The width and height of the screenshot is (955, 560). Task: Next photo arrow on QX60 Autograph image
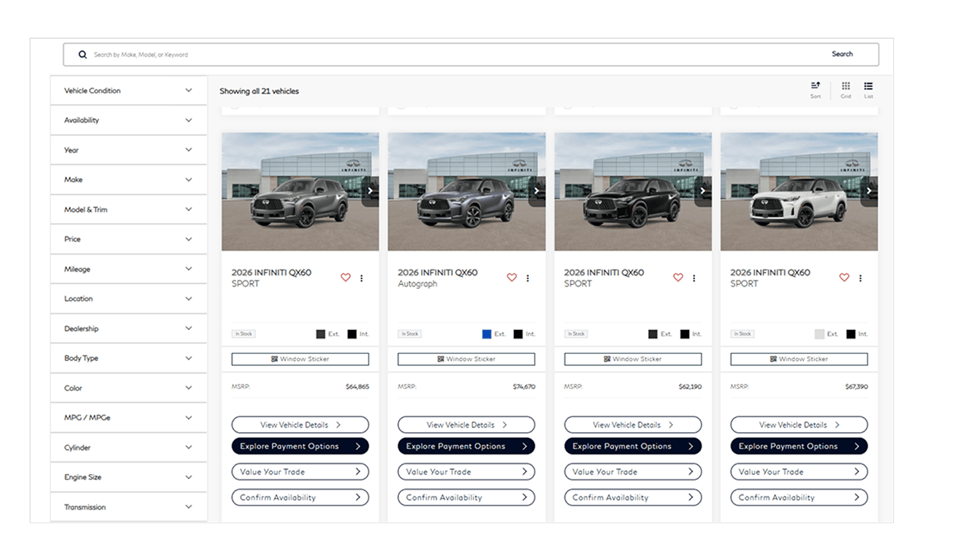coord(537,191)
